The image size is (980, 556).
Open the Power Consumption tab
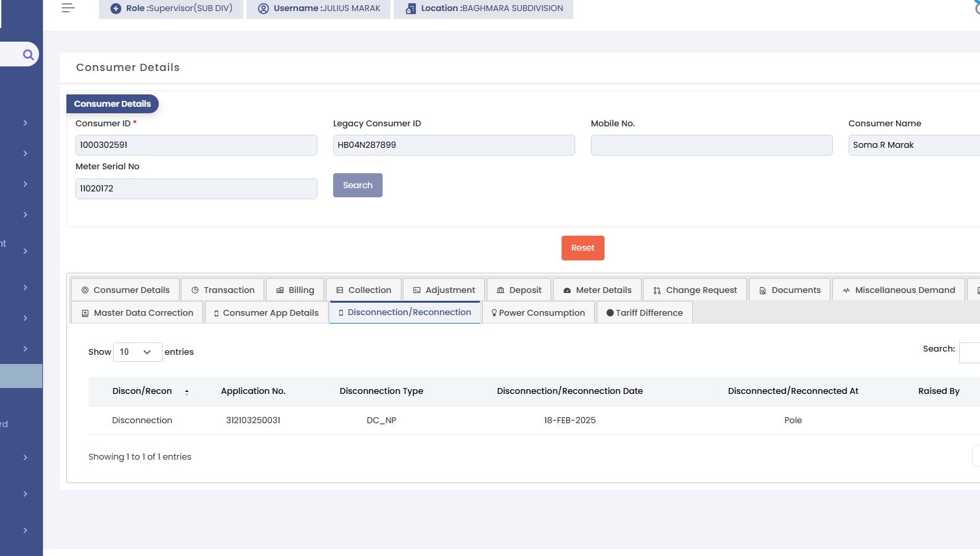pos(538,313)
